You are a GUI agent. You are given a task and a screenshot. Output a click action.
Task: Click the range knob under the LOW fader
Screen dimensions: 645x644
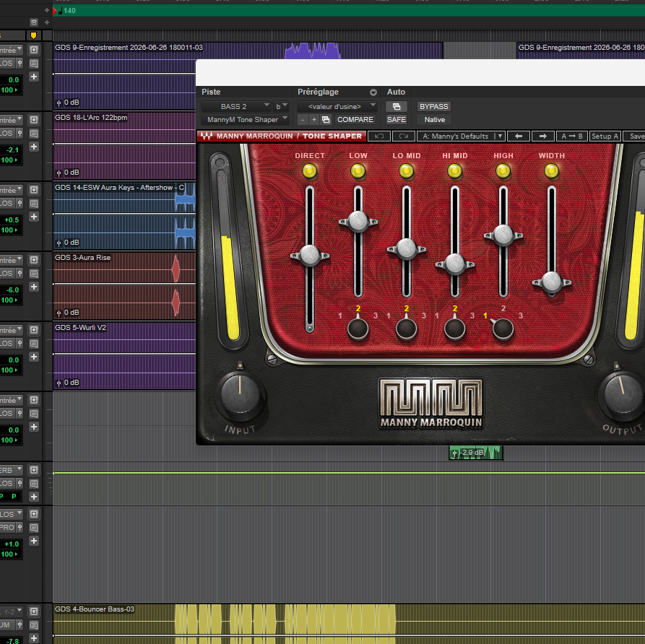[358, 328]
